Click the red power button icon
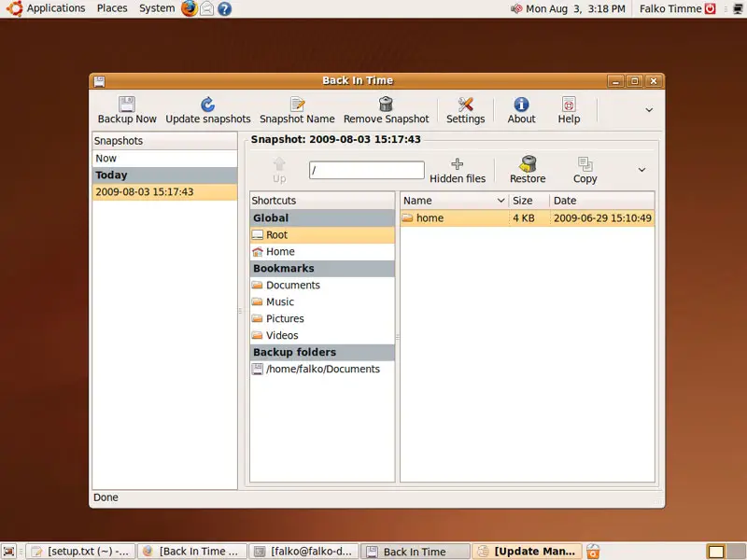This screenshot has width=747, height=560. [711, 8]
